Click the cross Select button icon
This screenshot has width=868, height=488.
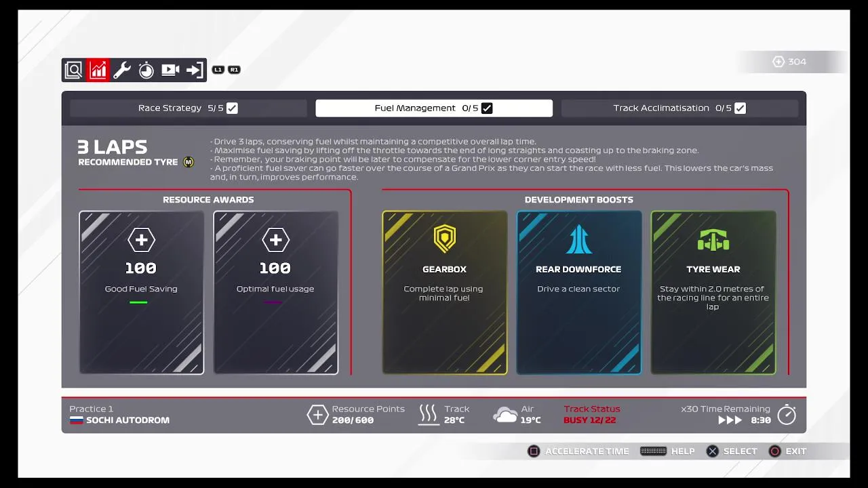[x=713, y=451]
